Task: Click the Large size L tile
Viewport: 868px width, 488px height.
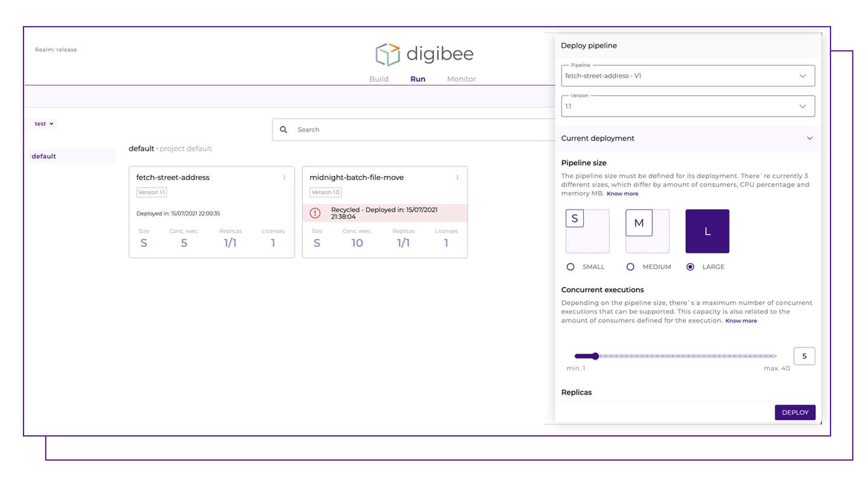Action: [707, 231]
